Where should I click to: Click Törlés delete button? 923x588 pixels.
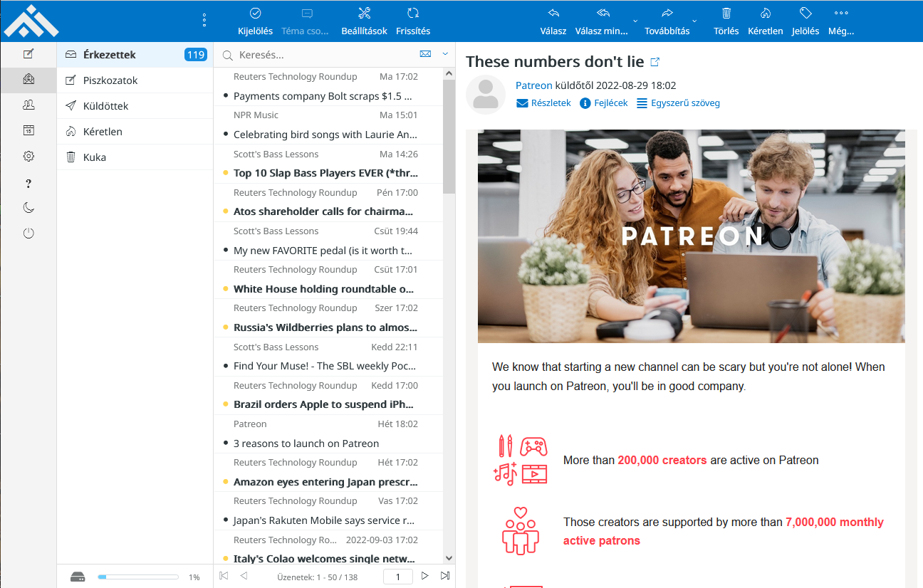coord(726,21)
